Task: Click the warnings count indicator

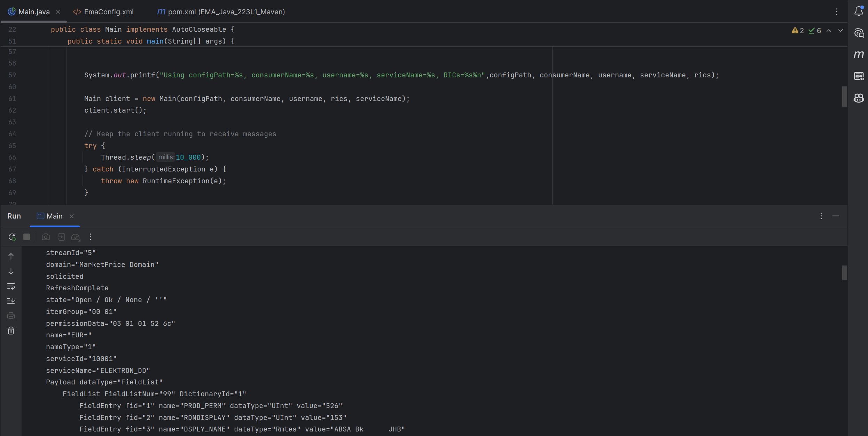Action: (x=798, y=31)
